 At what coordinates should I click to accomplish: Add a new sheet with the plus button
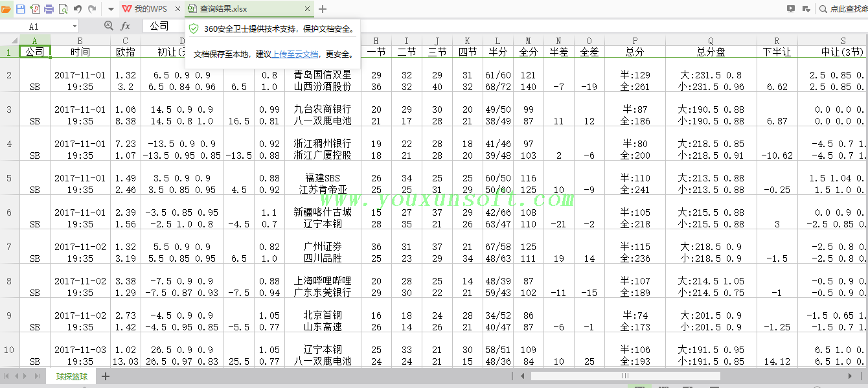coord(106,376)
